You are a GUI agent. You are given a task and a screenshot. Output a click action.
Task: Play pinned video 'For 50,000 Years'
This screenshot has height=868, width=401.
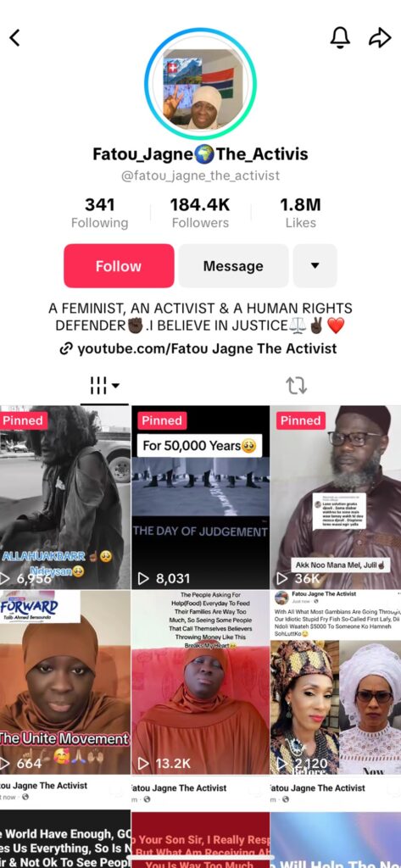[200, 497]
